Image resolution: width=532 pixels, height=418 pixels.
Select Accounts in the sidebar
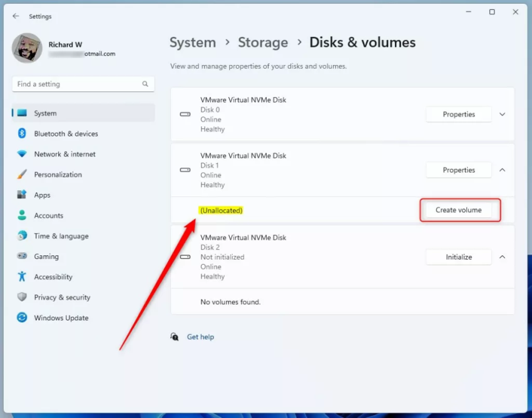[x=48, y=216]
